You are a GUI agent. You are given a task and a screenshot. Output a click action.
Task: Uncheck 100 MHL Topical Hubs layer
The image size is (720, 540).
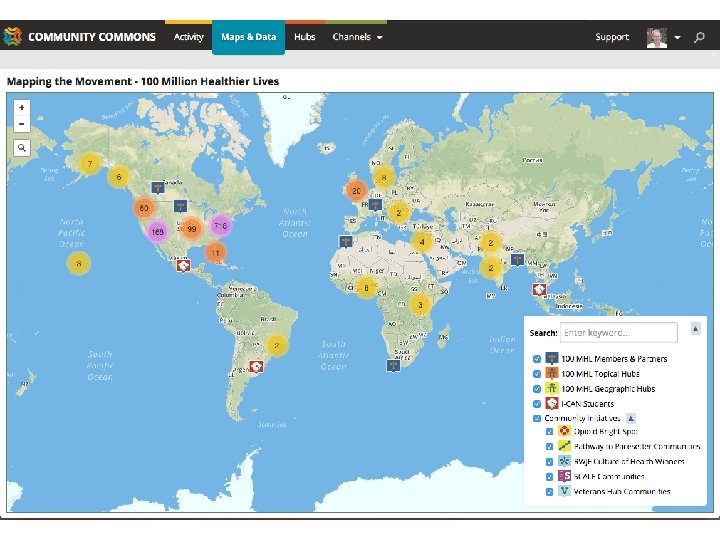537,374
